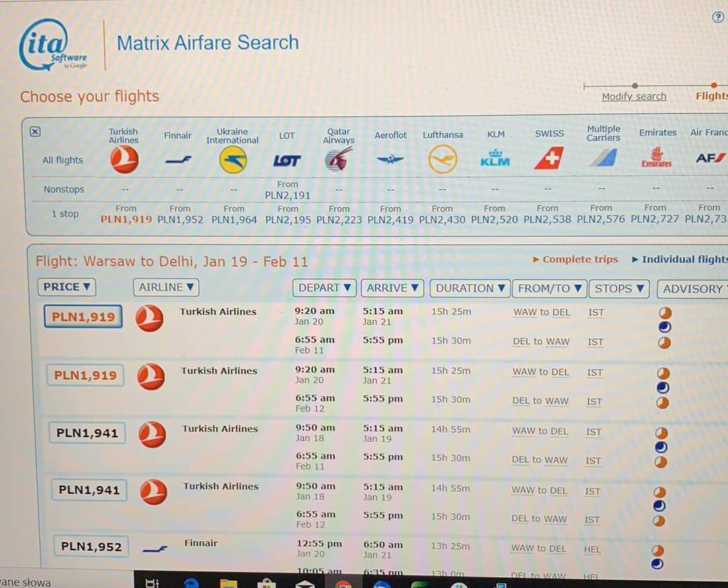Screen dimensions: 728x588
Task: Open the STOPS filter dropdown
Action: (619, 289)
